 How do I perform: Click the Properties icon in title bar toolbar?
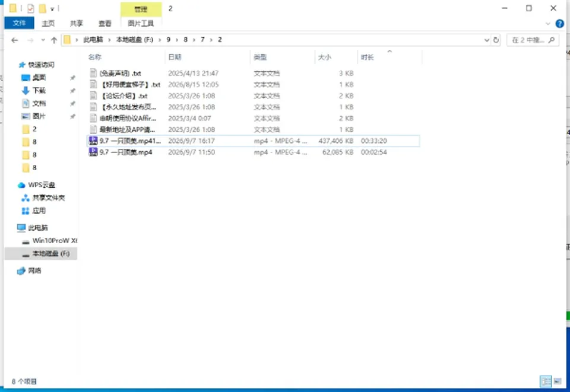tap(30, 8)
